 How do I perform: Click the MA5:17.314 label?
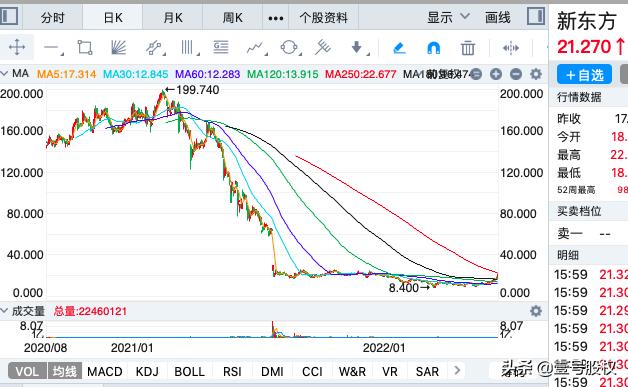coord(66,74)
